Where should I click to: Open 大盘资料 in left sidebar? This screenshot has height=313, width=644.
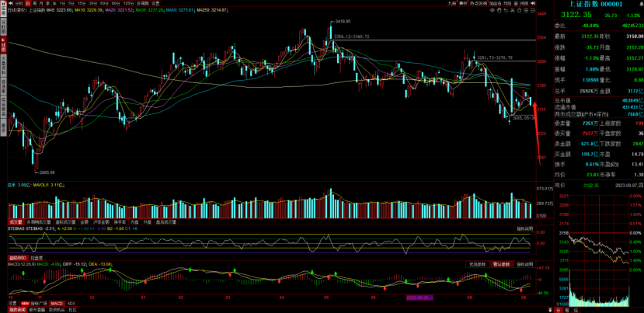[x=3, y=68]
